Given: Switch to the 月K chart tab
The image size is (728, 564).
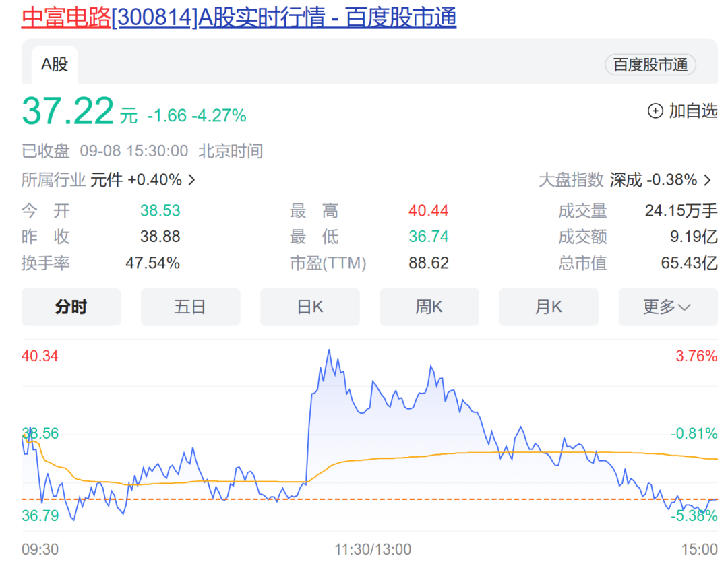Looking at the screenshot, I should click(x=548, y=307).
